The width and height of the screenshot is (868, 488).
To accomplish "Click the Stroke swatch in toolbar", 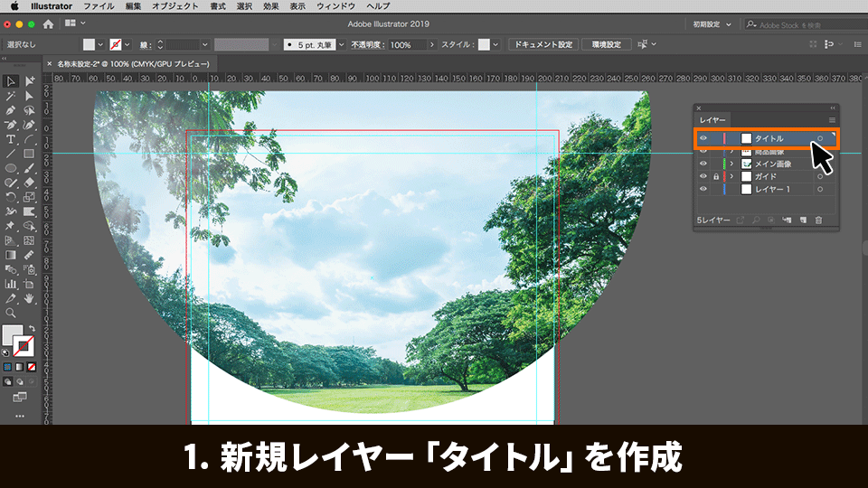I will pos(24,346).
